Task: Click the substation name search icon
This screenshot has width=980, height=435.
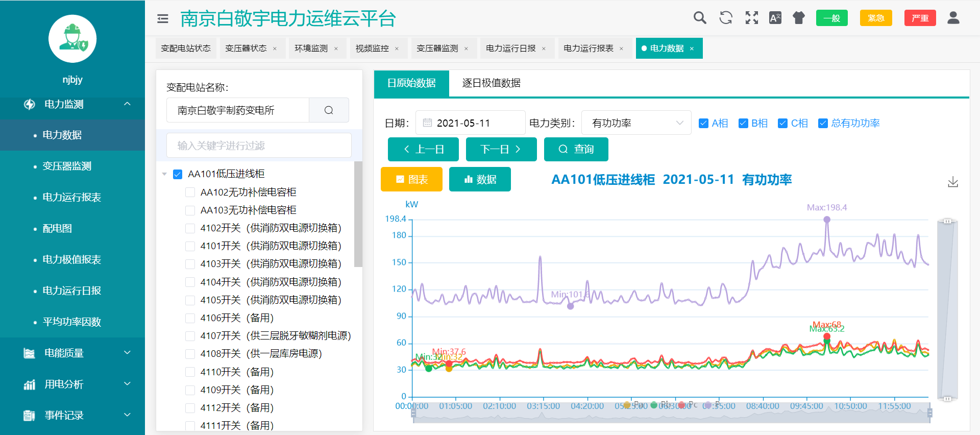Action: pyautogui.click(x=329, y=110)
